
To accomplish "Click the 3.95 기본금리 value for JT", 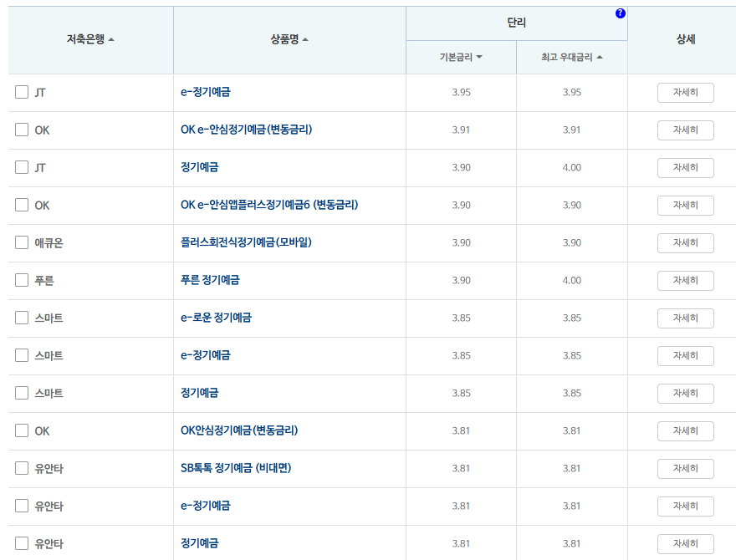I will click(461, 93).
